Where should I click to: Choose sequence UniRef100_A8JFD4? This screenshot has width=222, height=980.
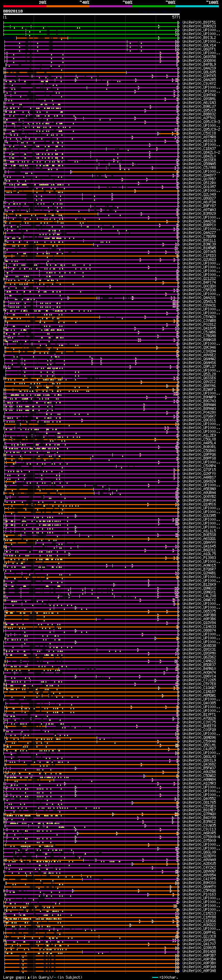[x=199, y=202]
